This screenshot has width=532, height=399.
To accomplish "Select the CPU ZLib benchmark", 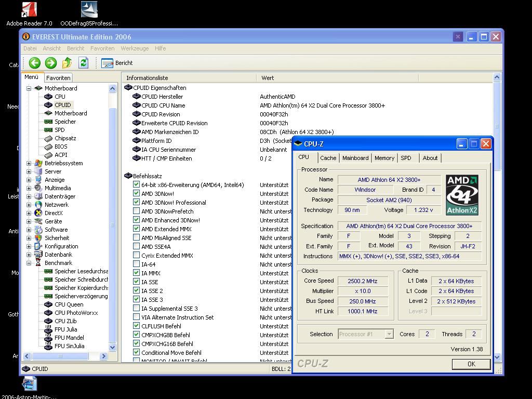I will coord(65,321).
